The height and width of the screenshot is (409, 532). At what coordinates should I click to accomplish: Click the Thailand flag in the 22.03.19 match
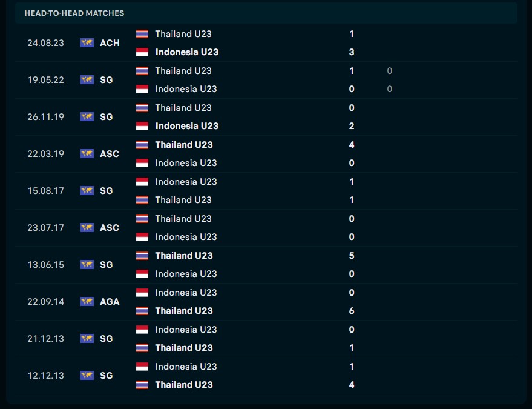(x=142, y=145)
